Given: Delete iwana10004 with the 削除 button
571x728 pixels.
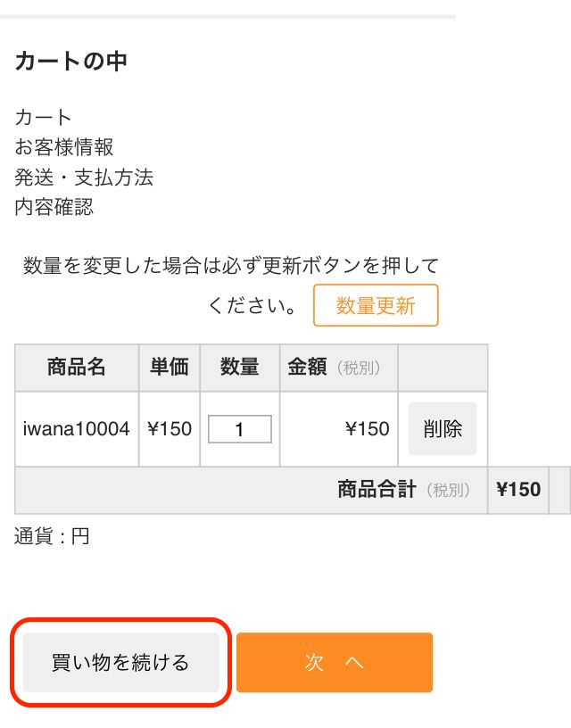Looking at the screenshot, I should (443, 429).
